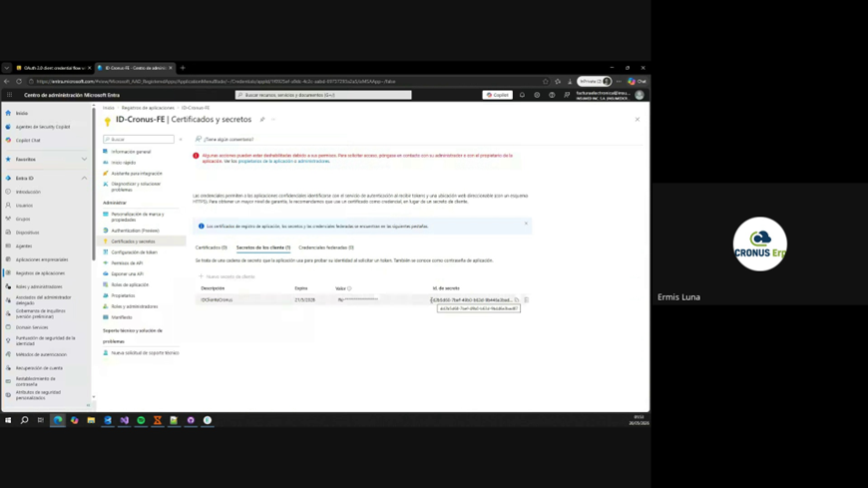Viewport: 868px width, 488px height.
Task: Open Exponer una API
Action: [x=127, y=273]
